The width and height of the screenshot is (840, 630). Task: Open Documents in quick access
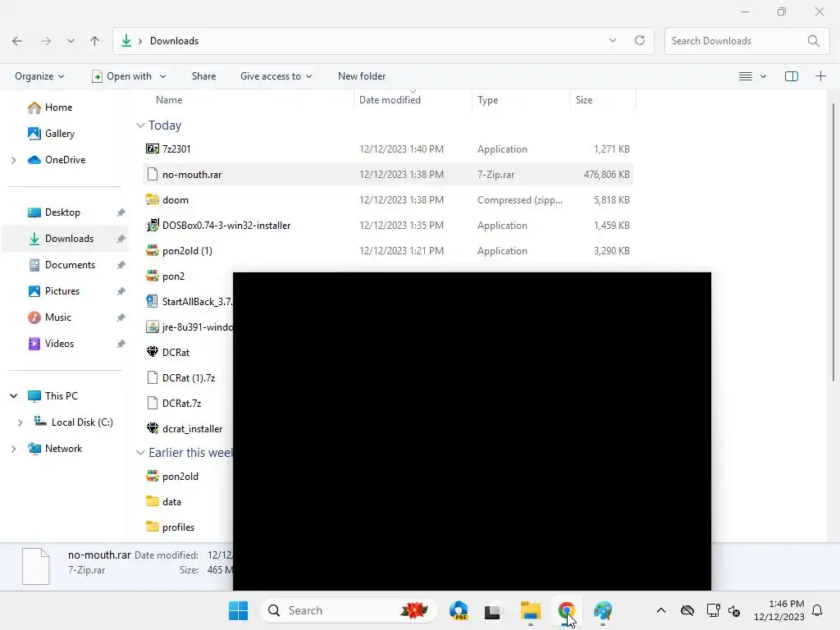pos(61,265)
